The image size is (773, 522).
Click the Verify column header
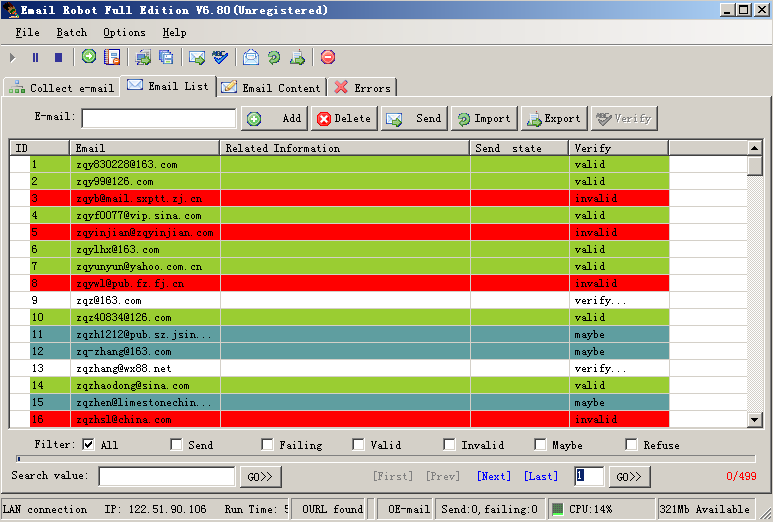(x=619, y=148)
